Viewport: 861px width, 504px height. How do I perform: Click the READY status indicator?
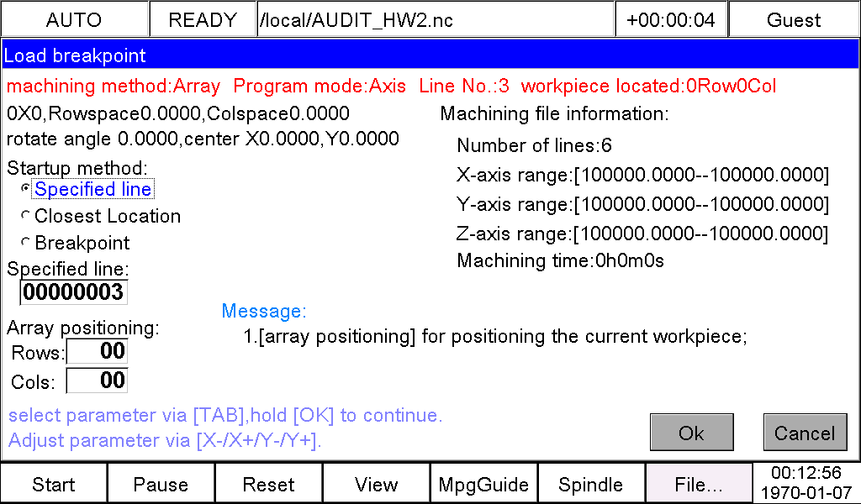[x=203, y=20]
